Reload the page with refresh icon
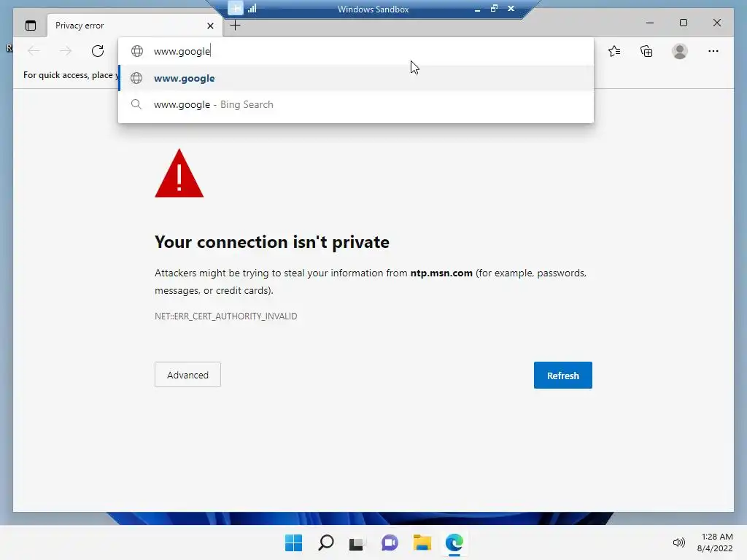This screenshot has height=560, width=747. [98, 51]
